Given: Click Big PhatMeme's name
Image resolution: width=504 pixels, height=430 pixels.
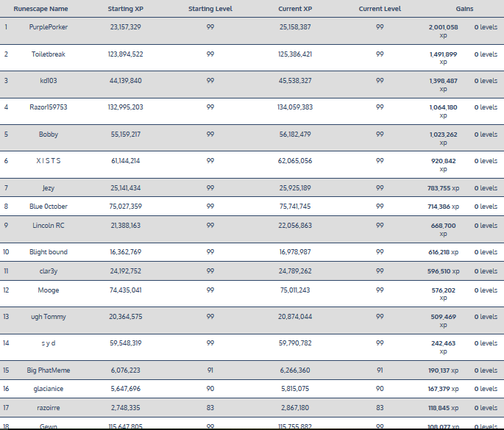Looking at the screenshot, I should (49, 370).
